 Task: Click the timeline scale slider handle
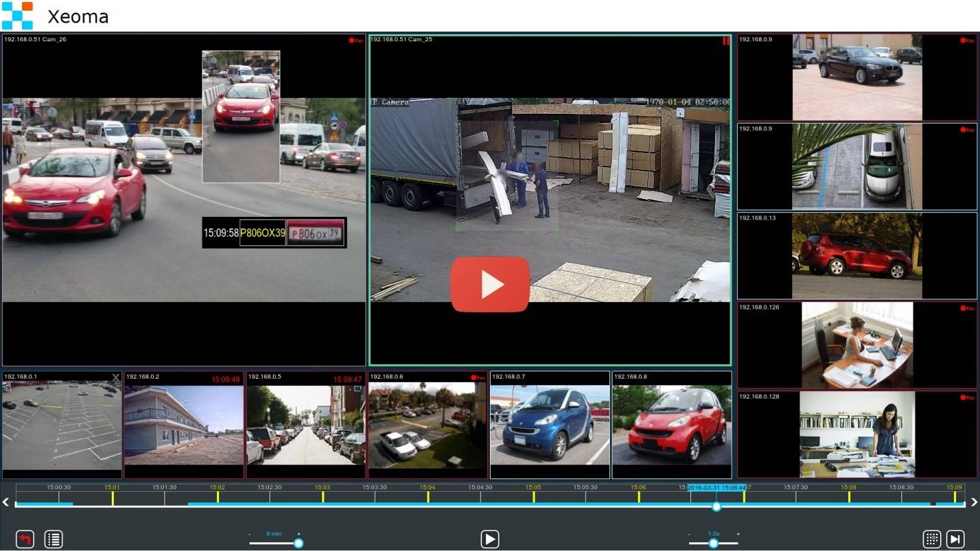pos(298,543)
